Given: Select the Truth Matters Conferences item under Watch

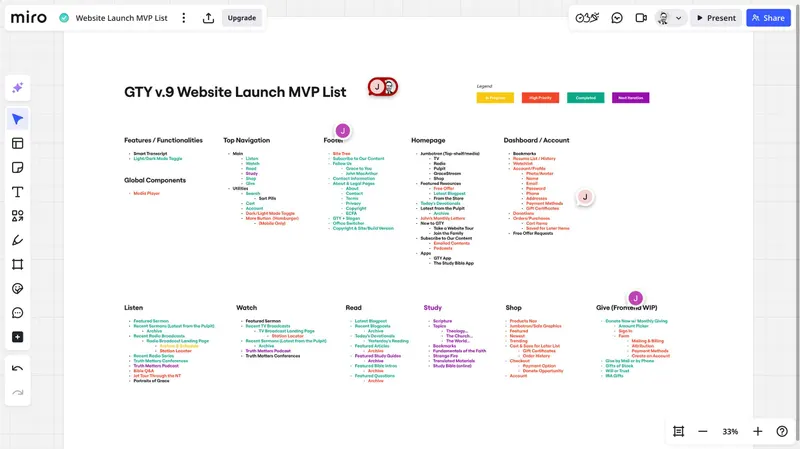Looking at the screenshot, I should (273, 356).
